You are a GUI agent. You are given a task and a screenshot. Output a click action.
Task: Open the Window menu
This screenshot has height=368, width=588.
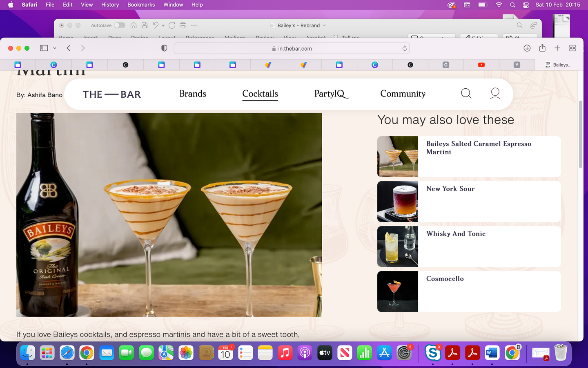coord(173,5)
